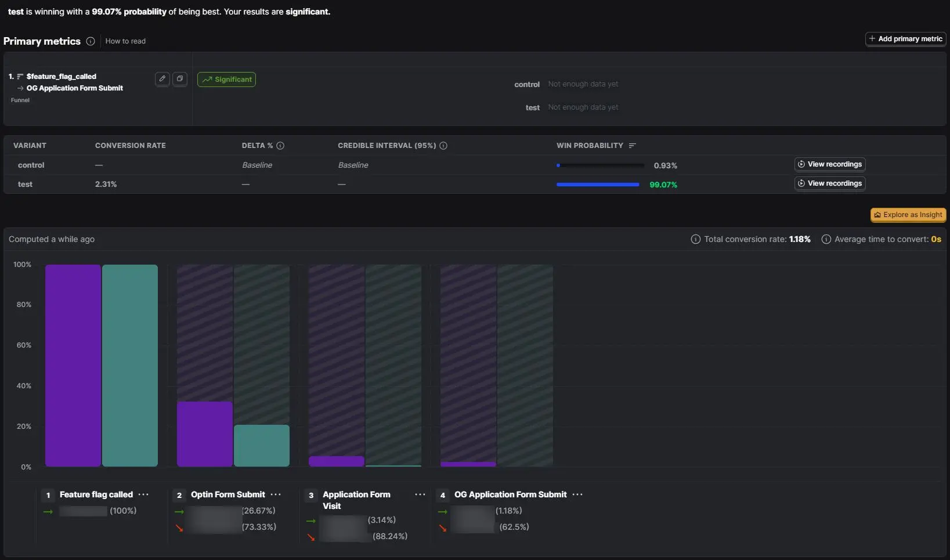Click the purple Optin Form Submit bar
950x560 pixels.
click(x=205, y=434)
